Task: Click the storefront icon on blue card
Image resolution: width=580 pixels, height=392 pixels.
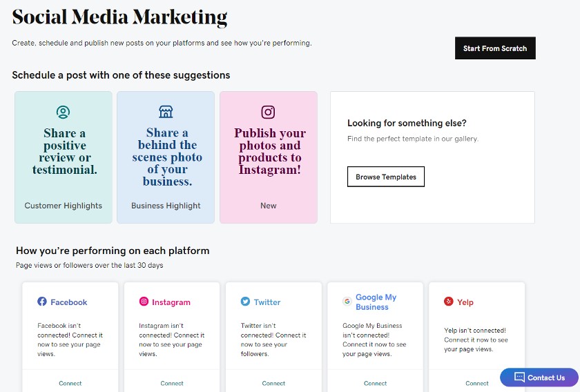Action: tap(166, 111)
